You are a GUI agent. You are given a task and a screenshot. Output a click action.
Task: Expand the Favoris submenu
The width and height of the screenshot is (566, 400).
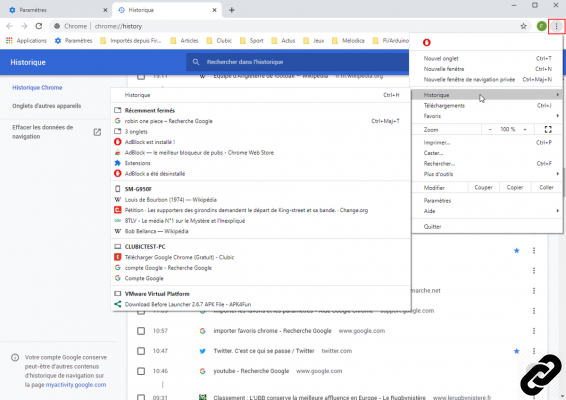(x=487, y=116)
